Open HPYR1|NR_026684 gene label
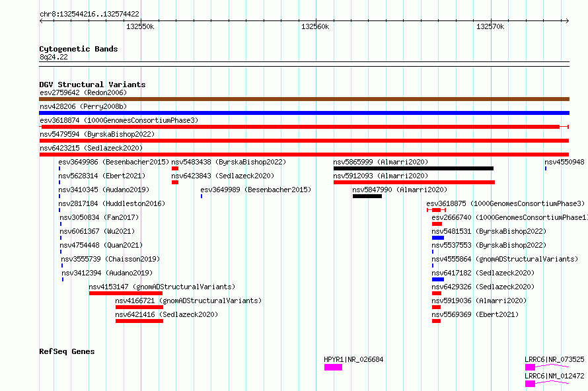Screen dimensions: 588x391 353,359
